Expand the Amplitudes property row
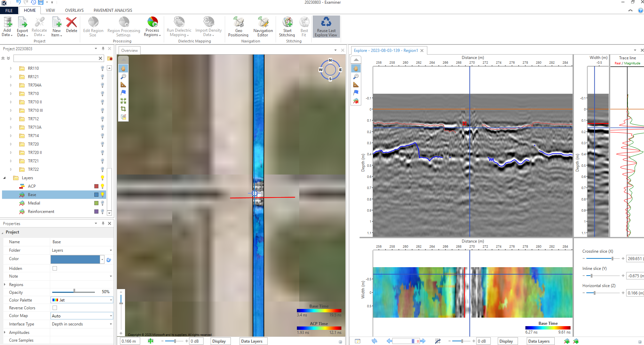644x345 pixels. (4, 333)
